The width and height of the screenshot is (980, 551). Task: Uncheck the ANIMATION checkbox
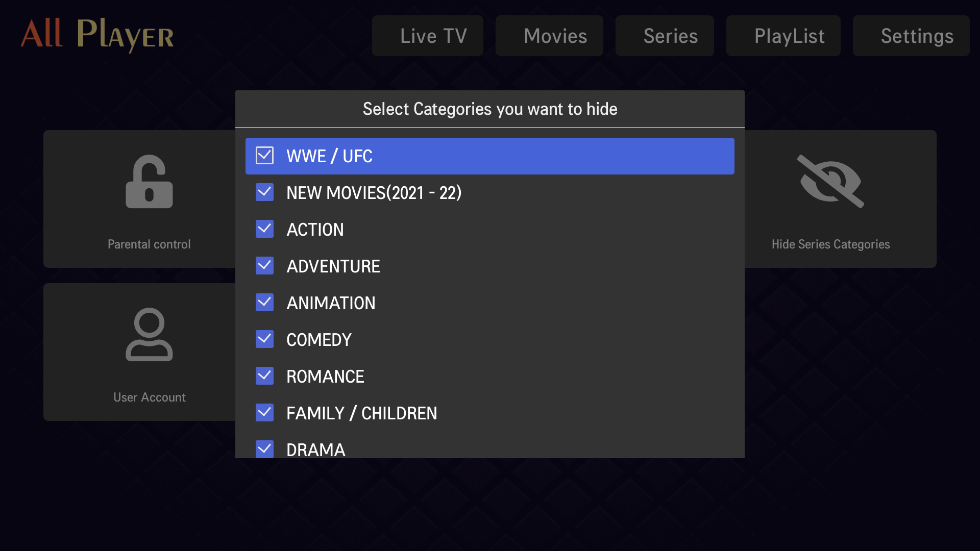[x=264, y=303]
